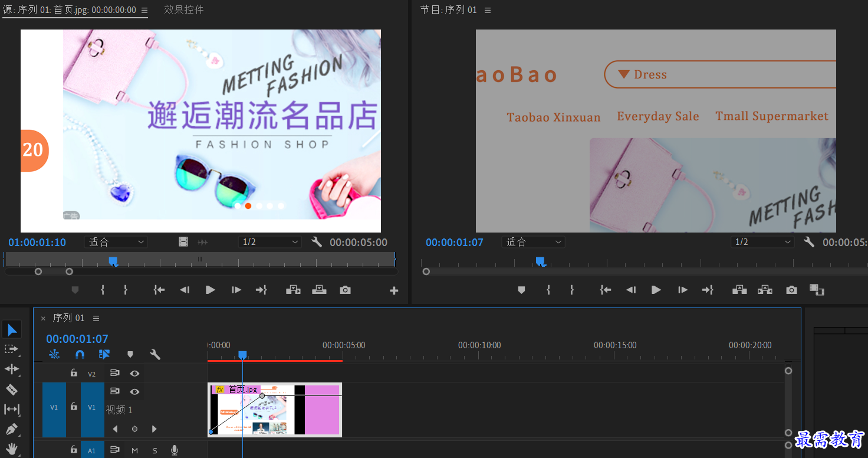Select the Ripple Edit tool

click(12, 369)
